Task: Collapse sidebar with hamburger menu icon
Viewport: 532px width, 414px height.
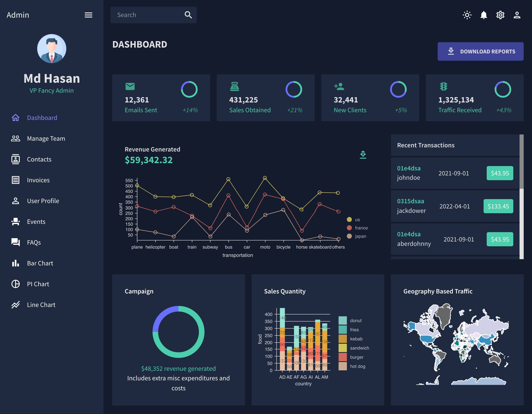Action: pyautogui.click(x=88, y=15)
